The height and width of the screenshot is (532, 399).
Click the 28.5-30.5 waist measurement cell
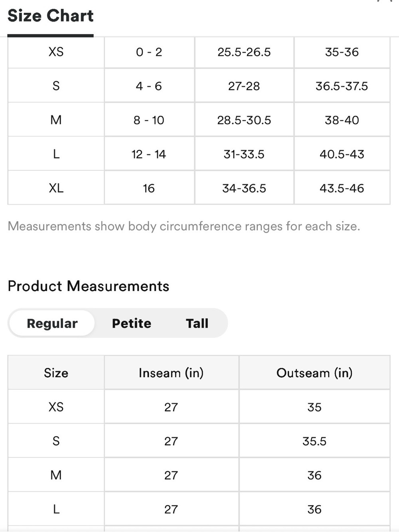click(x=244, y=120)
